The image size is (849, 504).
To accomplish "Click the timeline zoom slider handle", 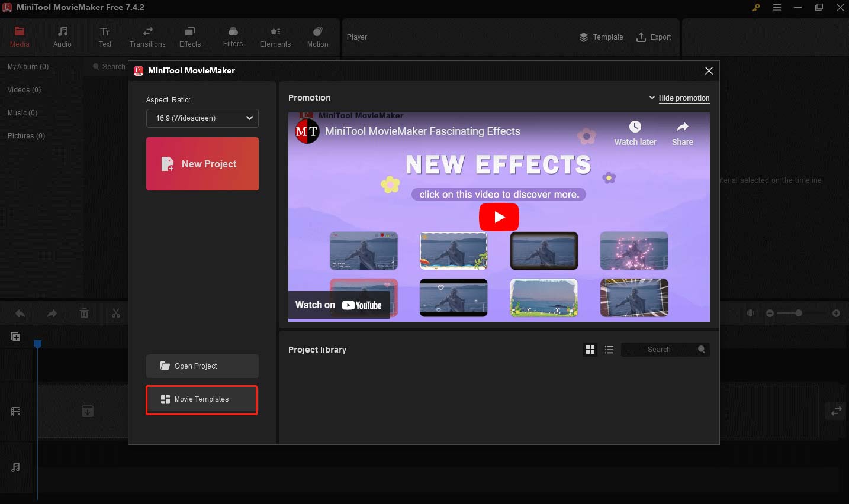I will tap(799, 313).
